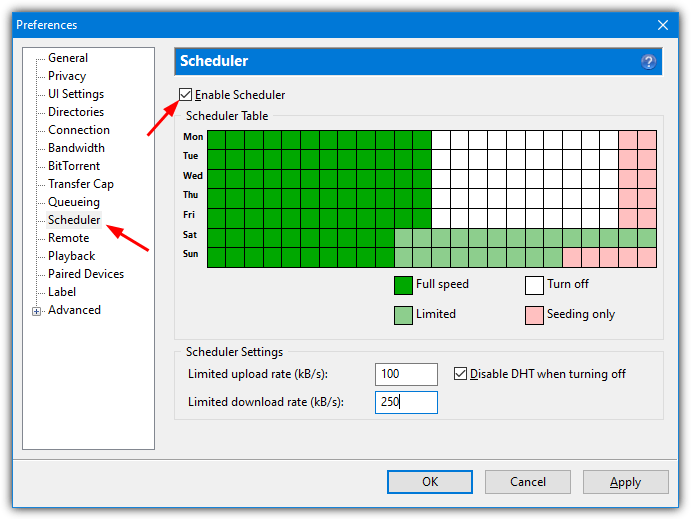This screenshot has width=691, height=519.
Task: Expand the Advanced tree node
Action: click(36, 311)
